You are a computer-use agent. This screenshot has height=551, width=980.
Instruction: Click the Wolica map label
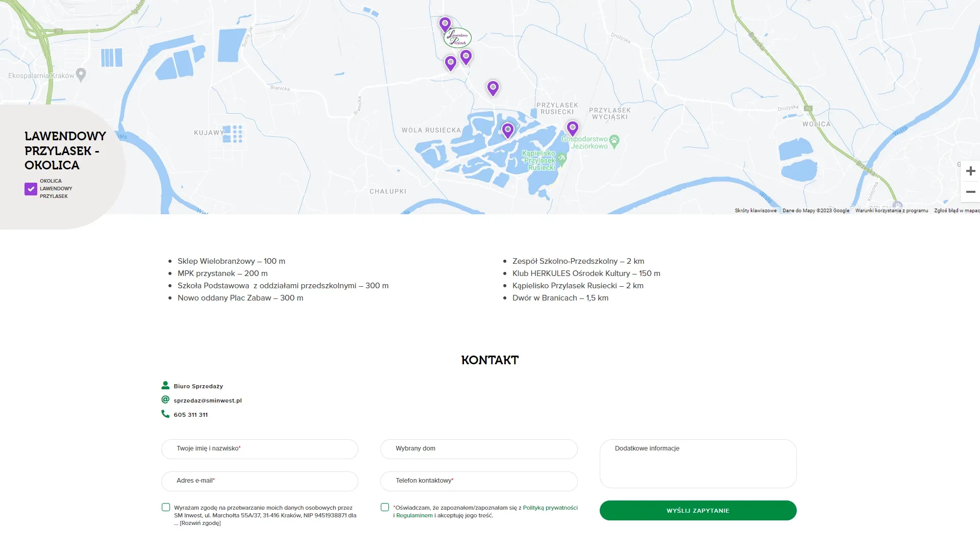[816, 124]
